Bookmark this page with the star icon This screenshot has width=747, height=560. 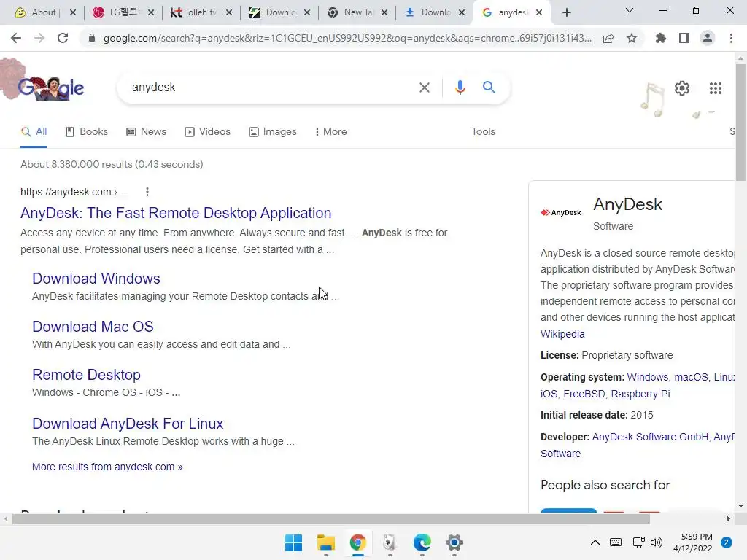click(x=632, y=39)
